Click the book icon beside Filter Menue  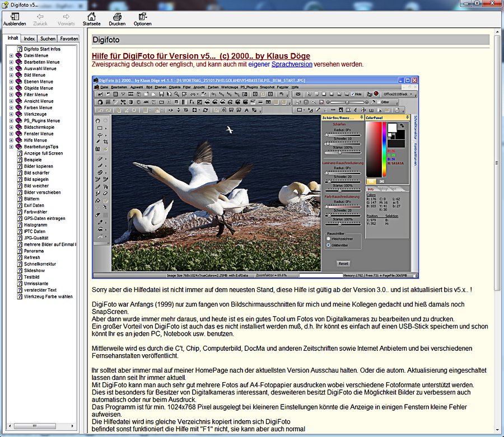tap(18, 95)
